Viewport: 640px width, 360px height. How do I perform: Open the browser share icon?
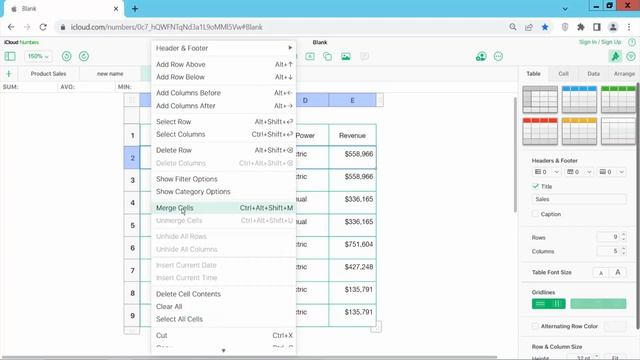pyautogui.click(x=529, y=27)
